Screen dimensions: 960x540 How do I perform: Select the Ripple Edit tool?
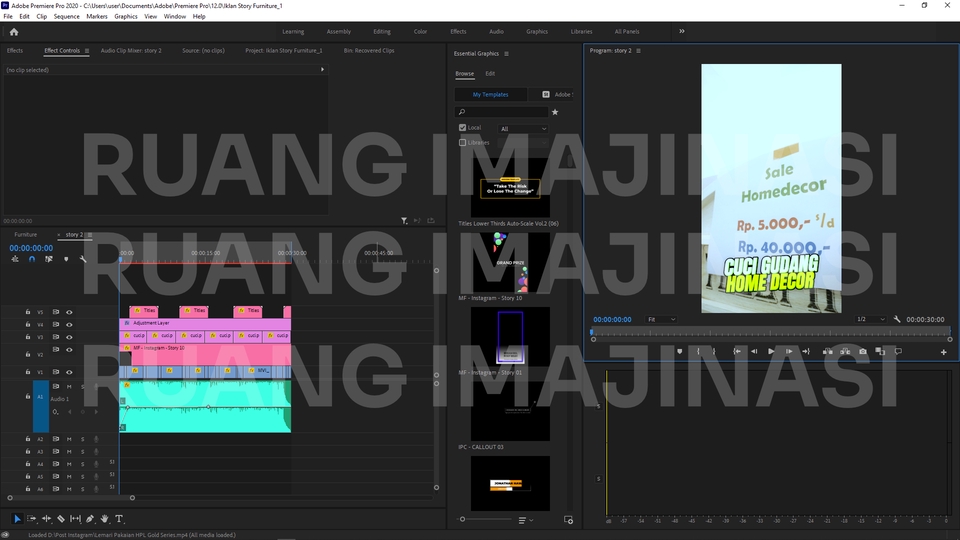pyautogui.click(x=47, y=519)
